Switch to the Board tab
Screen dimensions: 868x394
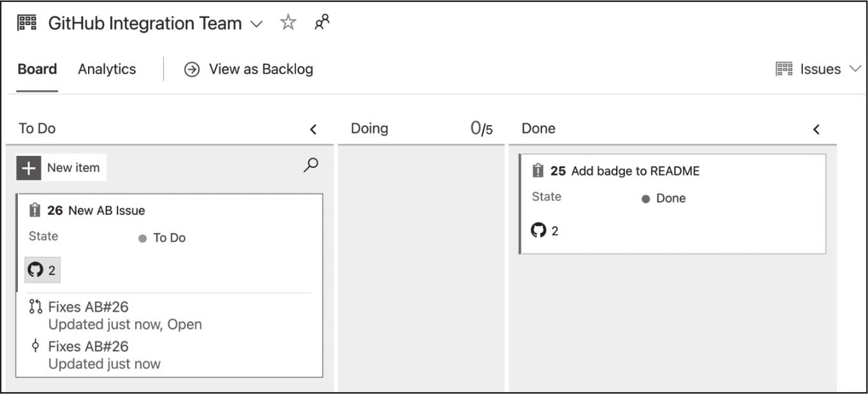point(37,69)
